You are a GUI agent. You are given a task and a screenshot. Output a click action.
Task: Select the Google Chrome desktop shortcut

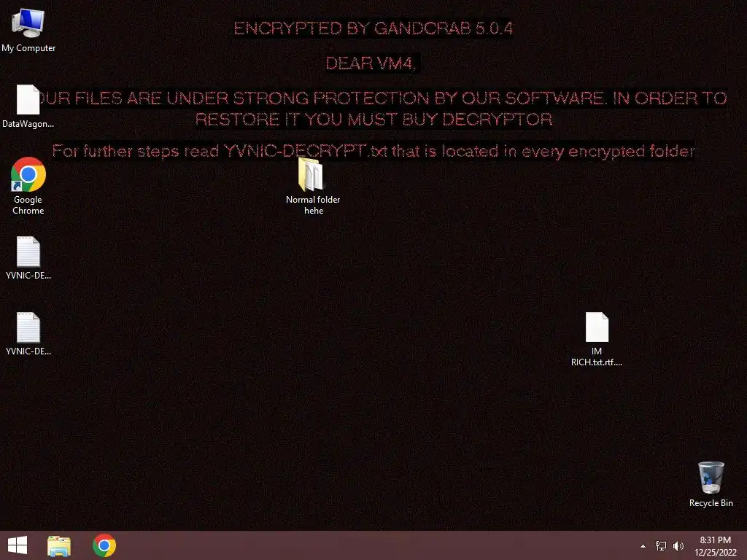coord(28,186)
